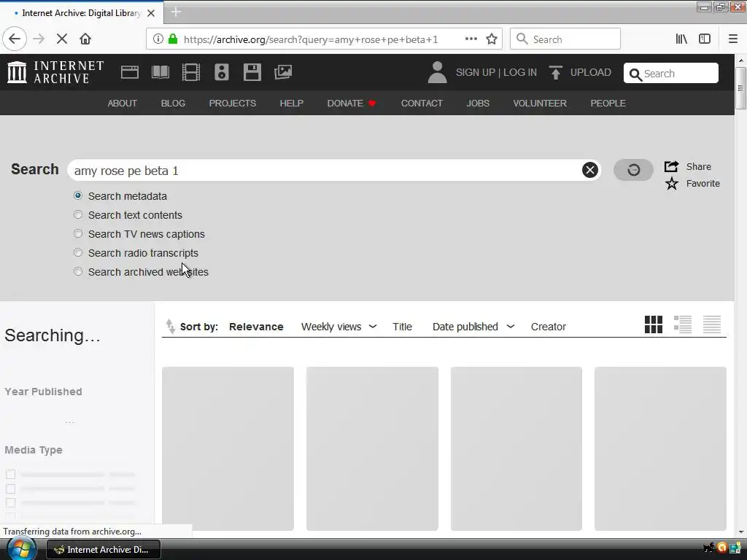Open the Software floppy disk icon
Screen dimensions: 747x560
click(x=252, y=72)
